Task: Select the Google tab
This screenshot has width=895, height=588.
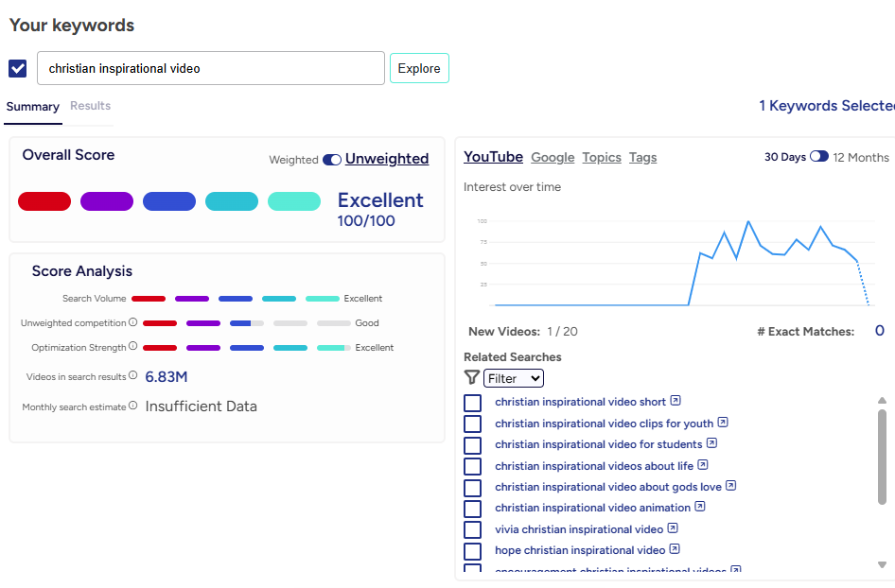Action: 553,158
